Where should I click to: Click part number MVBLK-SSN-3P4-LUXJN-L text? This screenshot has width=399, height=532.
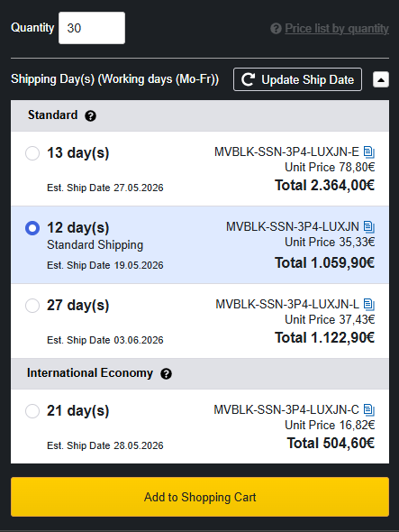(x=287, y=304)
